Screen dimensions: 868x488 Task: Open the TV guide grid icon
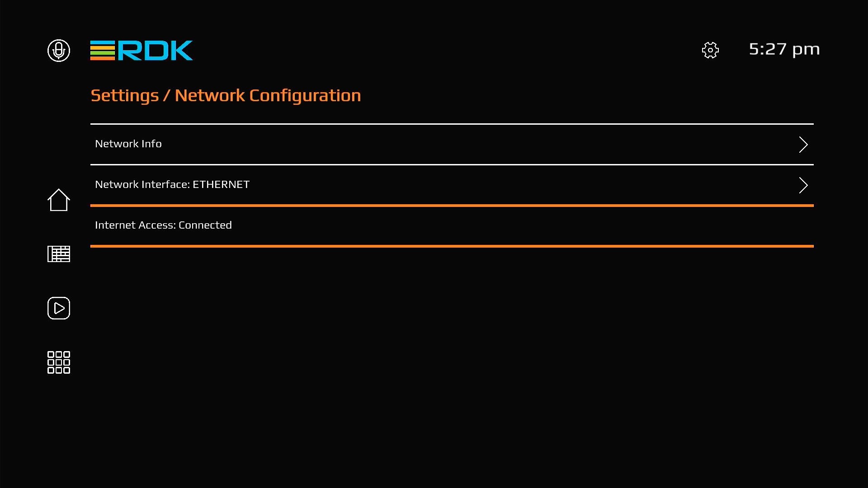tap(59, 254)
